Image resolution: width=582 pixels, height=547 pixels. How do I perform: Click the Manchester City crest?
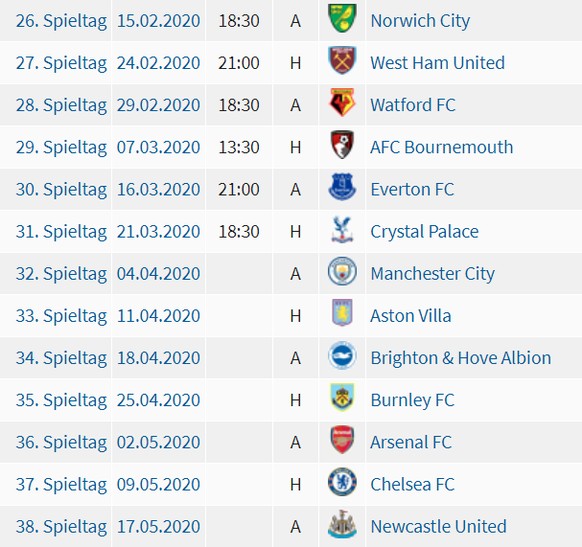pos(342,272)
